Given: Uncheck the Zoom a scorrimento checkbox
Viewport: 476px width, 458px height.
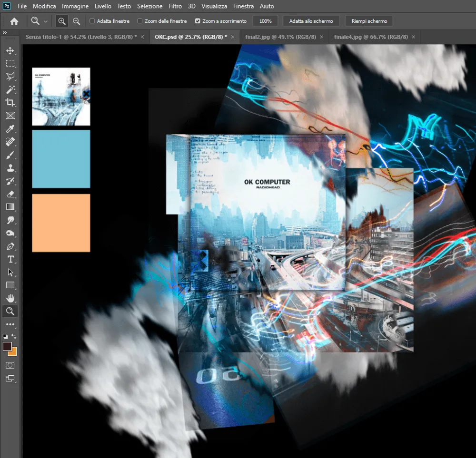Looking at the screenshot, I should [198, 21].
